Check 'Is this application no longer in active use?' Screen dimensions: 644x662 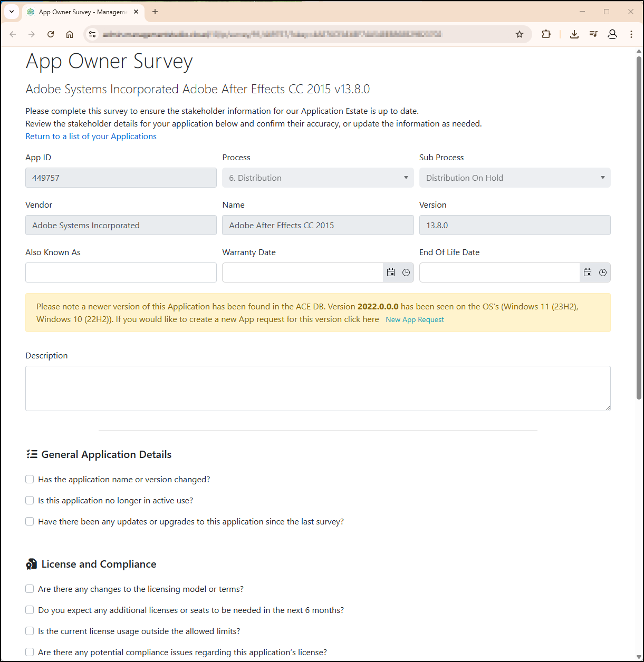pyautogui.click(x=30, y=500)
